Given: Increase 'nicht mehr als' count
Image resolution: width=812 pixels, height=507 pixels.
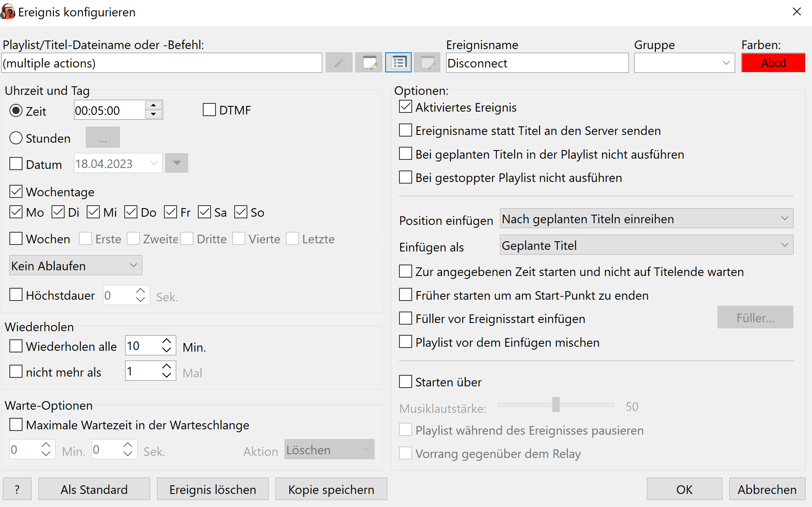Looking at the screenshot, I should coord(166,366).
